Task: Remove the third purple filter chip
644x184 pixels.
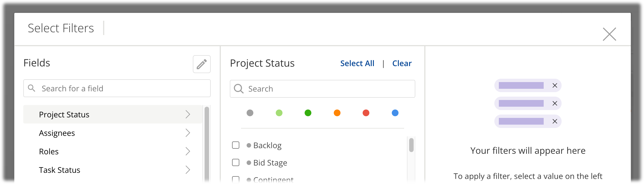Action: pyautogui.click(x=554, y=122)
